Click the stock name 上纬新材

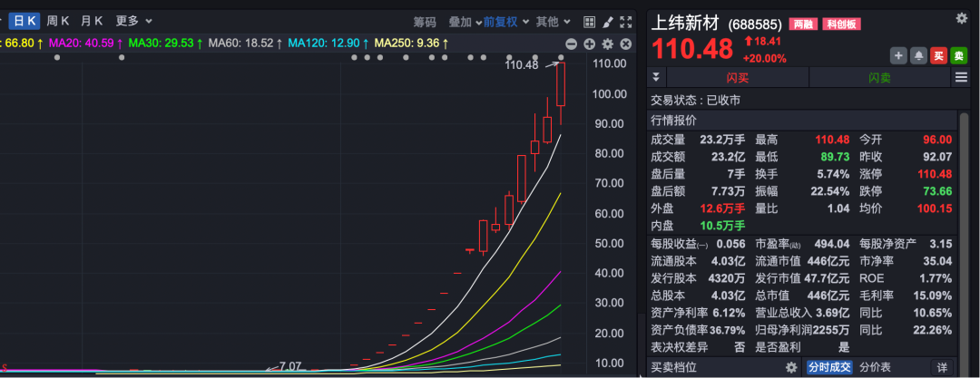click(x=687, y=24)
